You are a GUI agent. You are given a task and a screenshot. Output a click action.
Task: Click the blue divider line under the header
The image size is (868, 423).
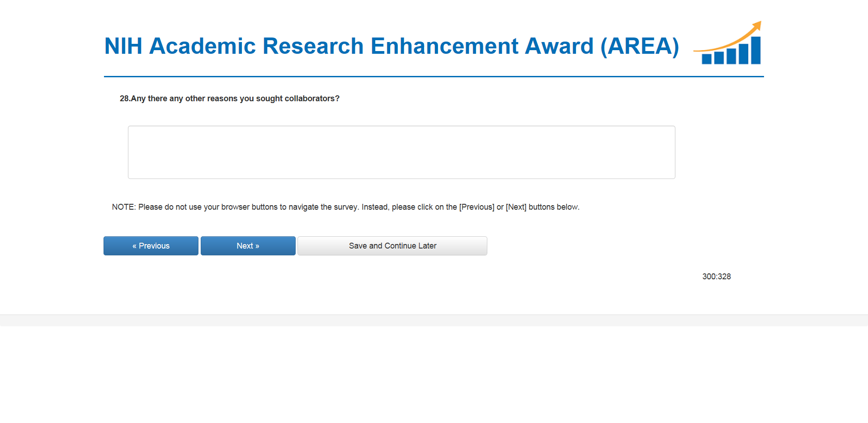pyautogui.click(x=434, y=76)
